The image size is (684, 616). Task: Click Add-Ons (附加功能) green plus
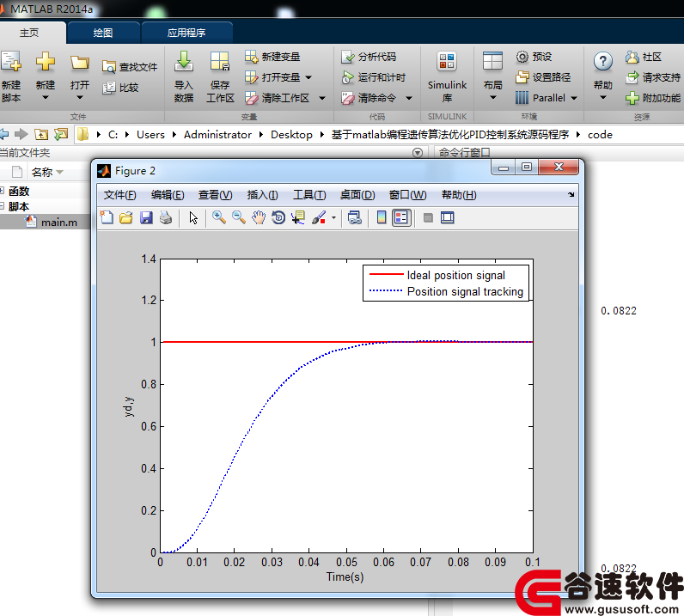(x=632, y=98)
